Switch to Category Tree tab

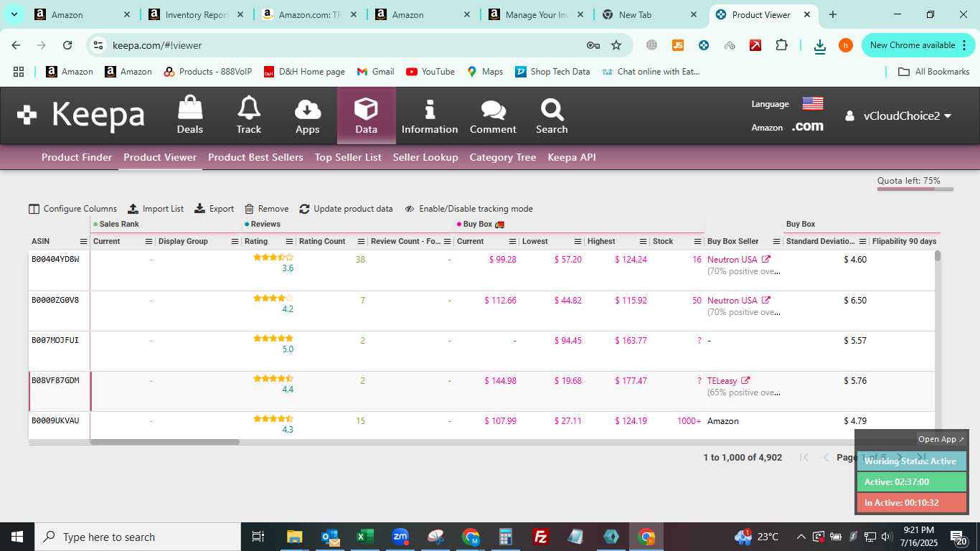click(x=503, y=157)
